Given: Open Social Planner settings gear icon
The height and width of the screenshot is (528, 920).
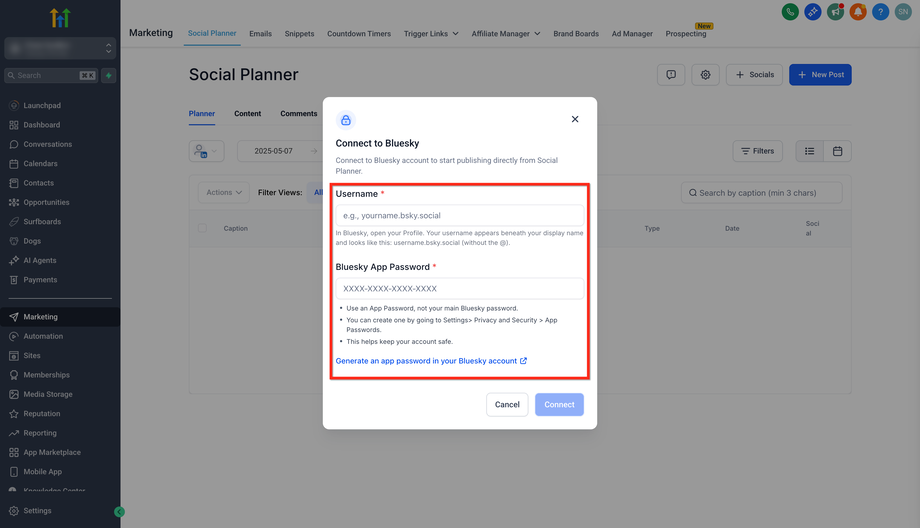Looking at the screenshot, I should (x=705, y=75).
